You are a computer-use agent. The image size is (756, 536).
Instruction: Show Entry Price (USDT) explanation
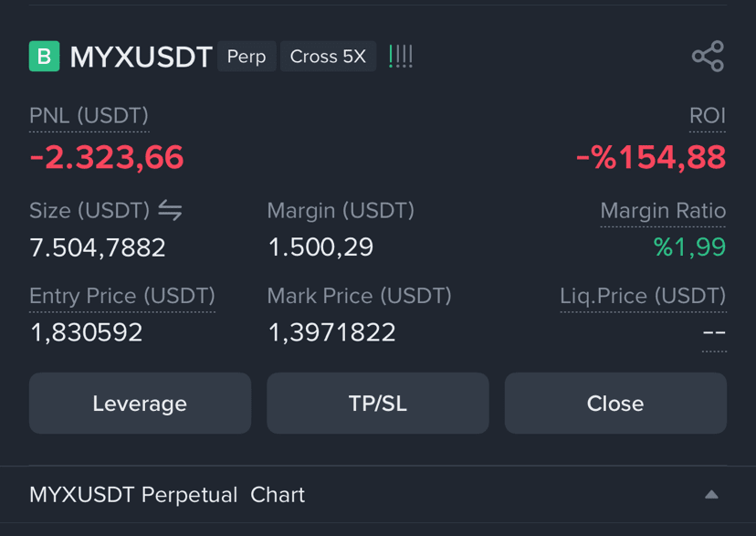click(122, 296)
